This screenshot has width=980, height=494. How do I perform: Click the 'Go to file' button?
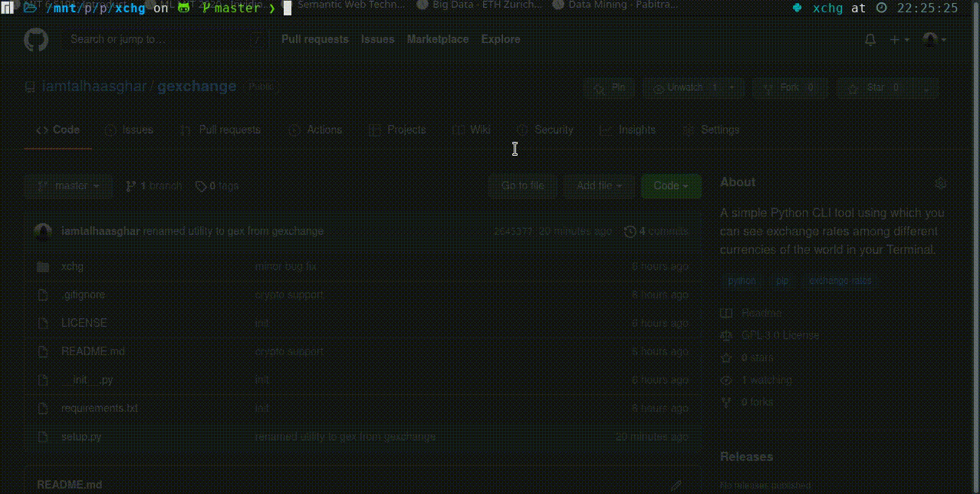pos(523,186)
